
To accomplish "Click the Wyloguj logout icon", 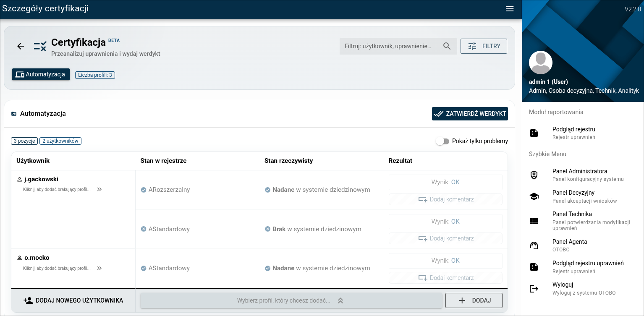I will click(x=534, y=288).
